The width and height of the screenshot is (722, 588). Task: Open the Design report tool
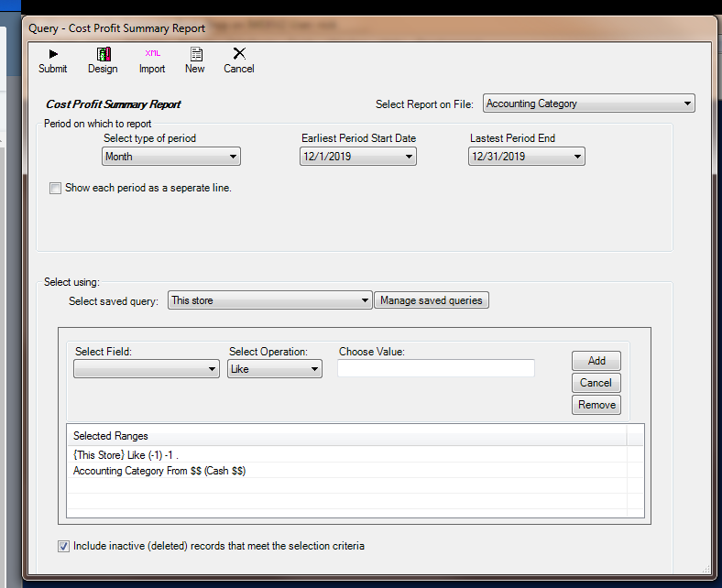[104, 60]
